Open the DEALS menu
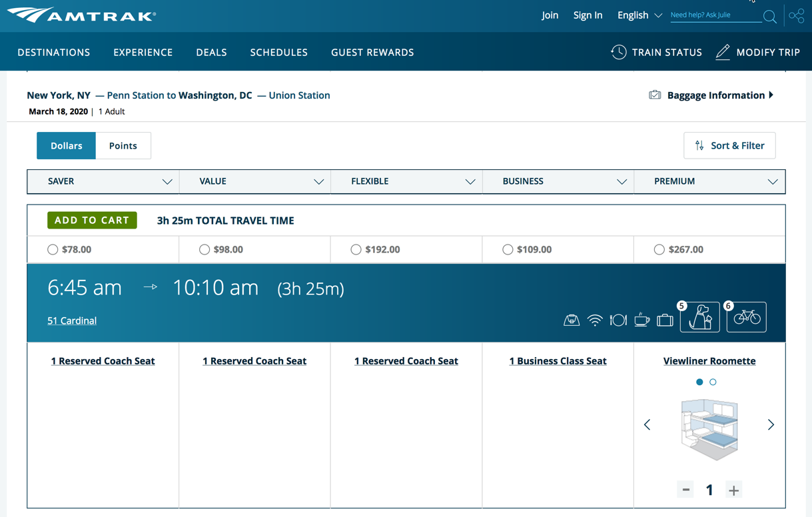Screen dimensions: 812x517 click(x=211, y=52)
